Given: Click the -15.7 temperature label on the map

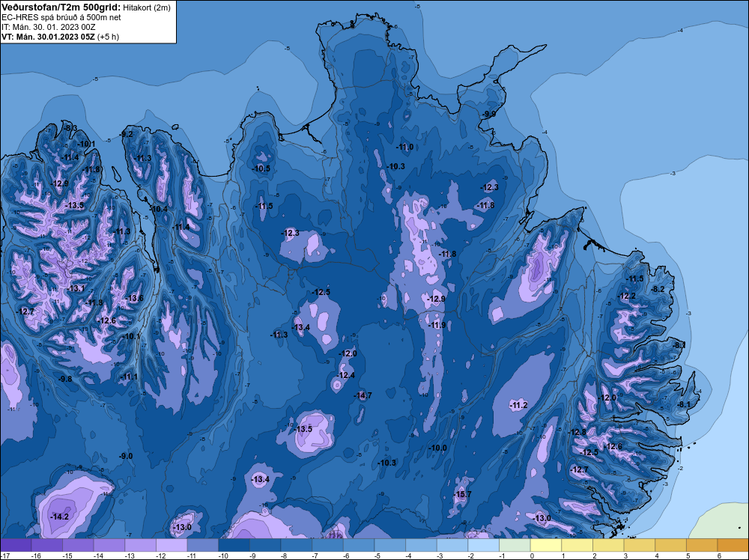Looking at the screenshot, I should point(462,494).
